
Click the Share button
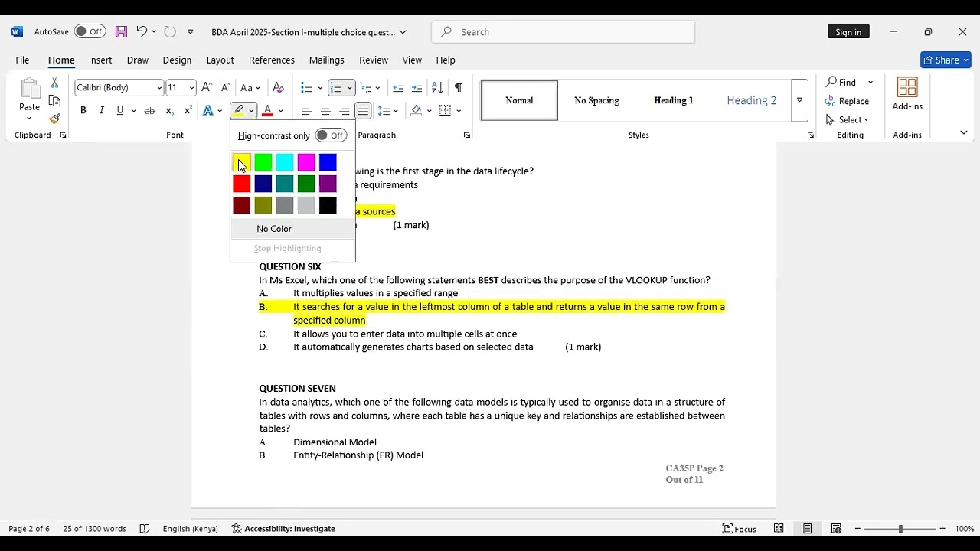tap(946, 60)
